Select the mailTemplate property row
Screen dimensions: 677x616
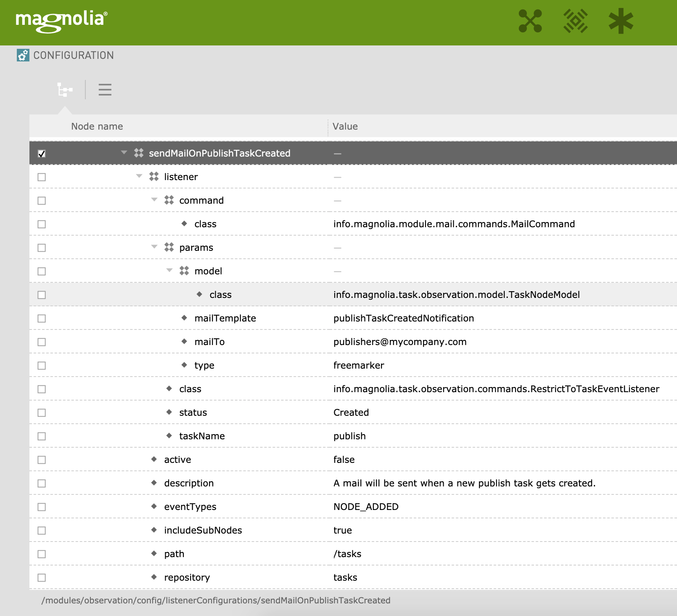pyautogui.click(x=225, y=318)
